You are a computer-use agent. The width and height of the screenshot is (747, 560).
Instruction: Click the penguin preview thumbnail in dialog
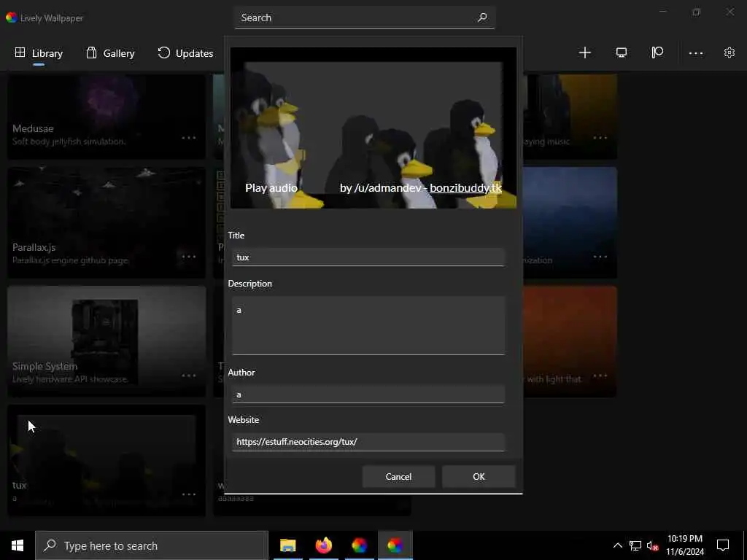point(373,128)
